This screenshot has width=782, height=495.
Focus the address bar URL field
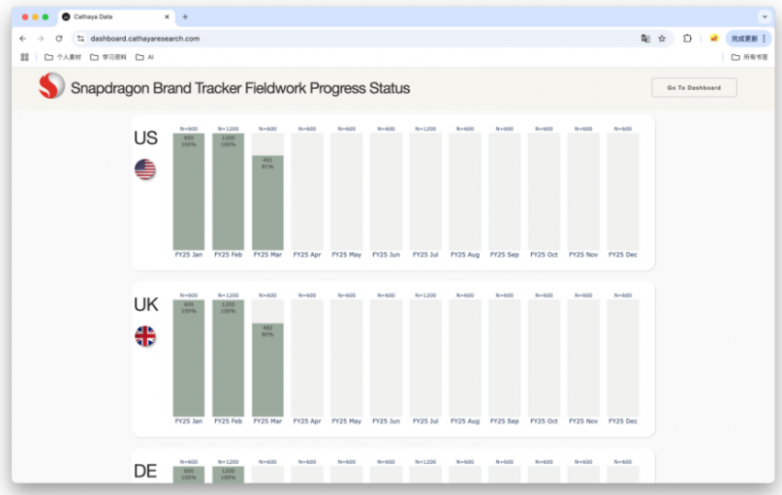point(300,38)
